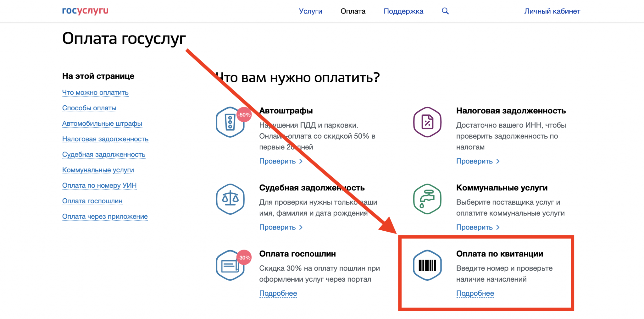The image size is (644, 319).
Task: Go to Налоговая задолженность sidebar link
Action: click(x=105, y=139)
